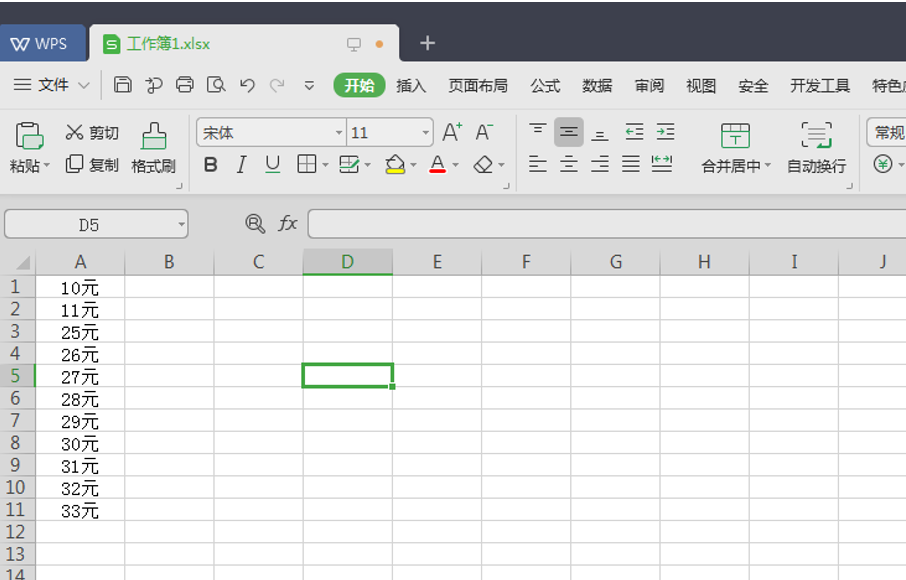Expand the fill color dropdown arrow
906x580 pixels.
pyautogui.click(x=413, y=165)
